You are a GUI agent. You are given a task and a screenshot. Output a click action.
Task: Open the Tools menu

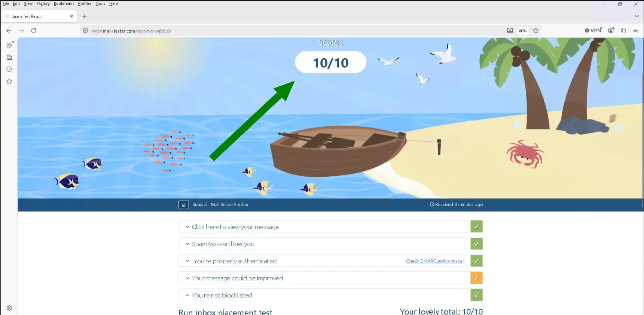click(x=100, y=3)
